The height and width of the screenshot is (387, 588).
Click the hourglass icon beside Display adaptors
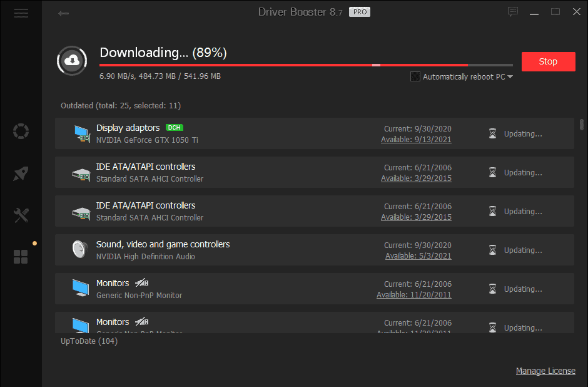pos(492,133)
